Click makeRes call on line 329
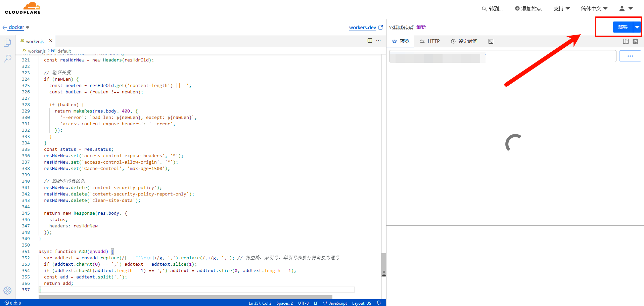 tap(83, 111)
